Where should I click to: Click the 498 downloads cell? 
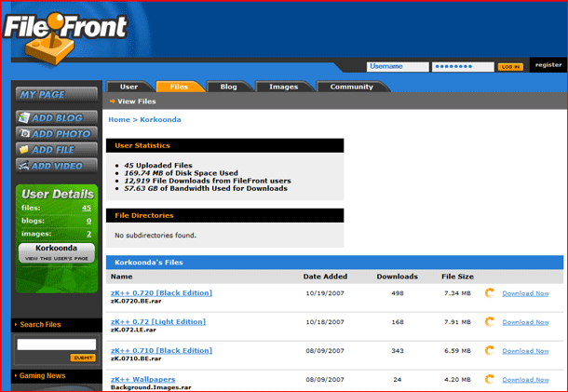pyautogui.click(x=398, y=293)
